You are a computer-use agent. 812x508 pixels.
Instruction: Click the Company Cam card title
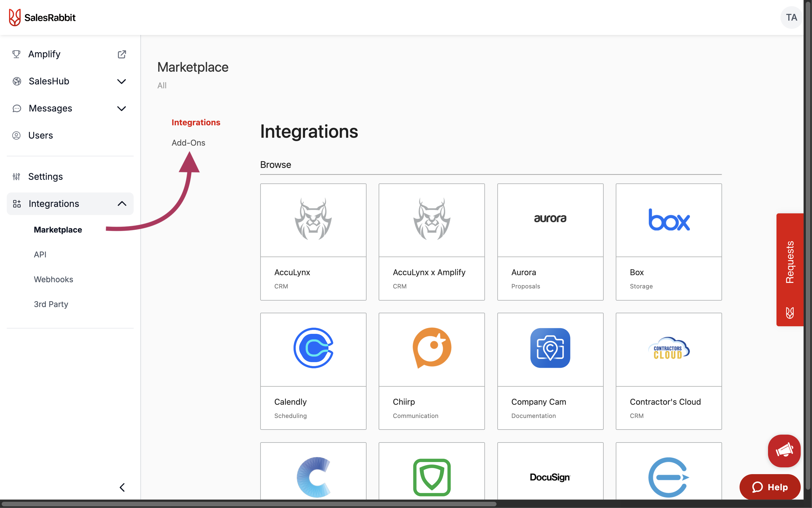click(x=539, y=402)
